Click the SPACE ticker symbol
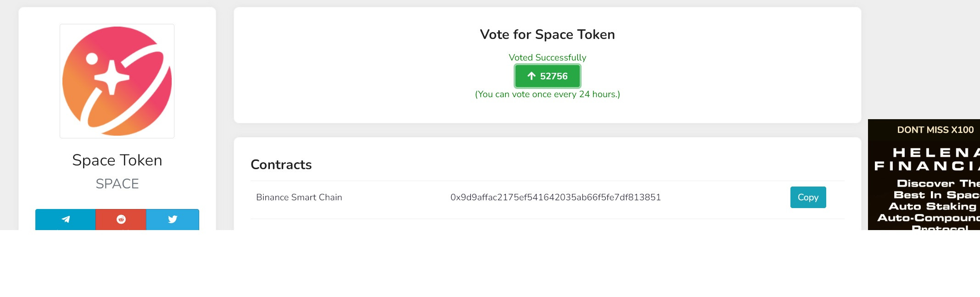This screenshot has height=297, width=980. pyautogui.click(x=117, y=184)
